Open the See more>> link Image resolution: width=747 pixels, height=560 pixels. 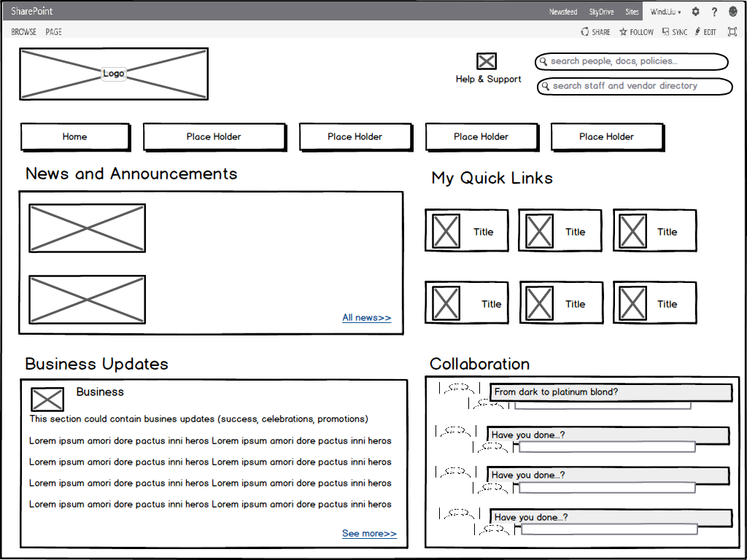click(x=369, y=533)
